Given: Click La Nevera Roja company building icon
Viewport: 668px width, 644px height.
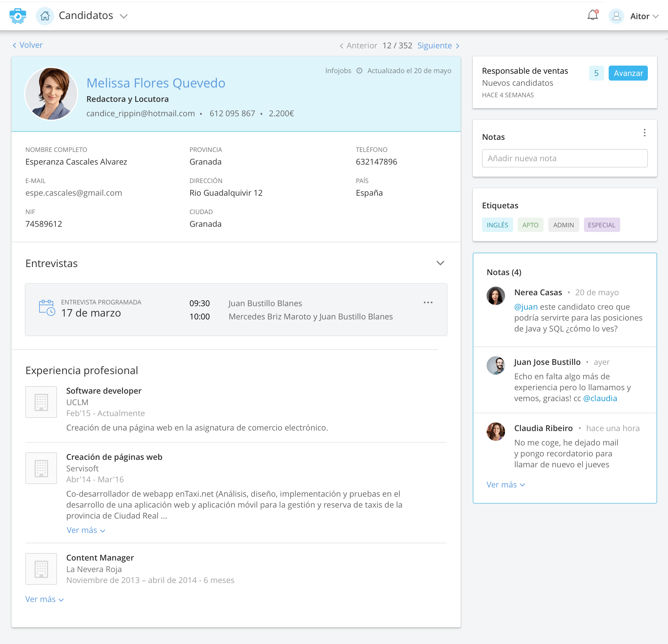Looking at the screenshot, I should coord(41,569).
